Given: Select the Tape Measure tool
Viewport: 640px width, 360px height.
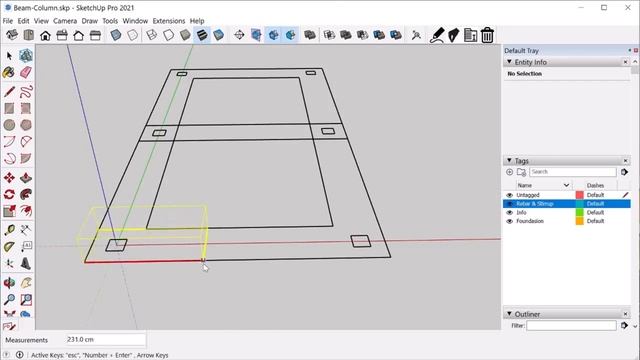Looking at the screenshot, I should click(x=9, y=230).
